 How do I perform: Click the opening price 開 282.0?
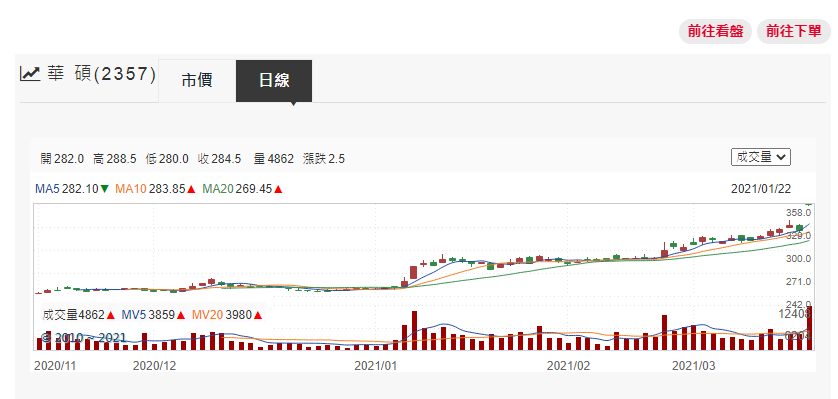(x=62, y=159)
